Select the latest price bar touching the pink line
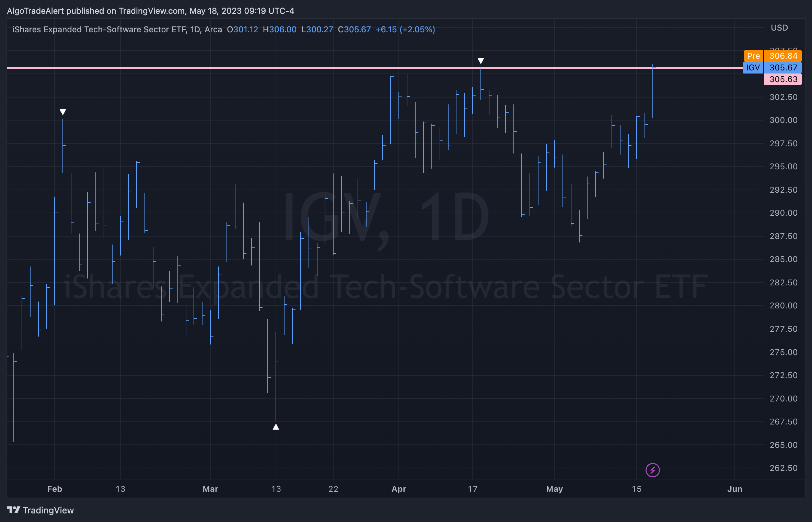The height and width of the screenshot is (522, 812). click(653, 91)
